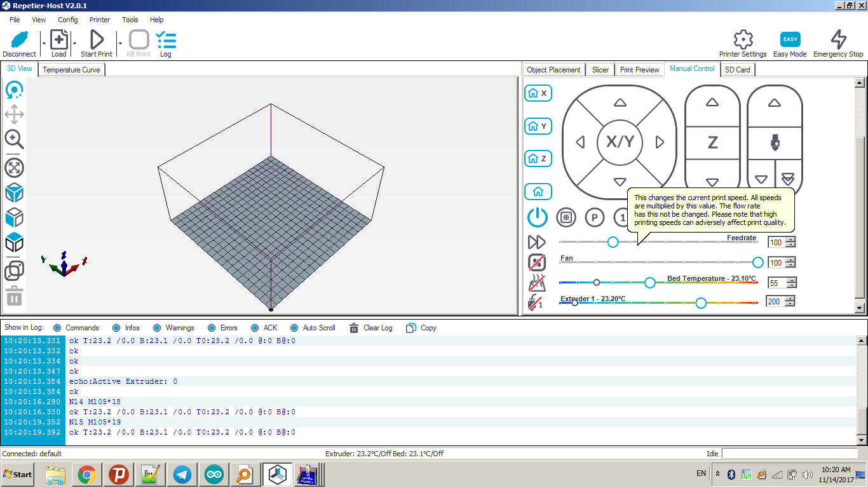Click the Y-plus up arrow
This screenshot has width=868, height=488.
(x=620, y=102)
